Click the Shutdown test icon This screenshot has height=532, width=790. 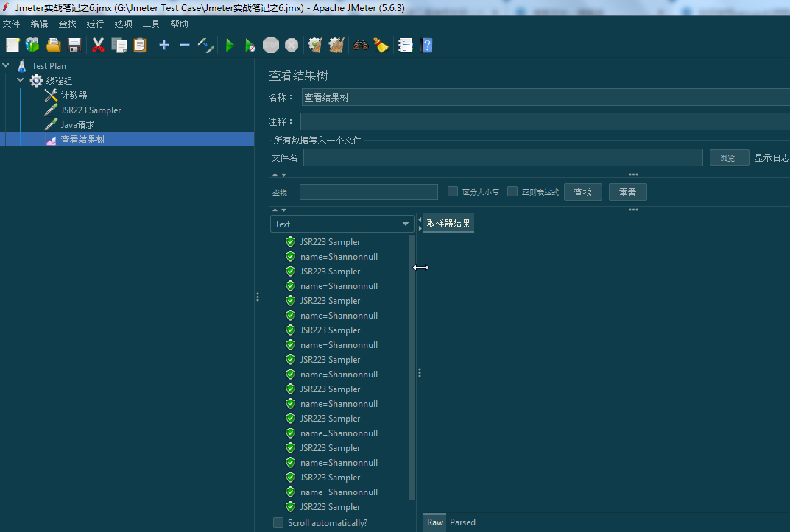click(x=292, y=46)
